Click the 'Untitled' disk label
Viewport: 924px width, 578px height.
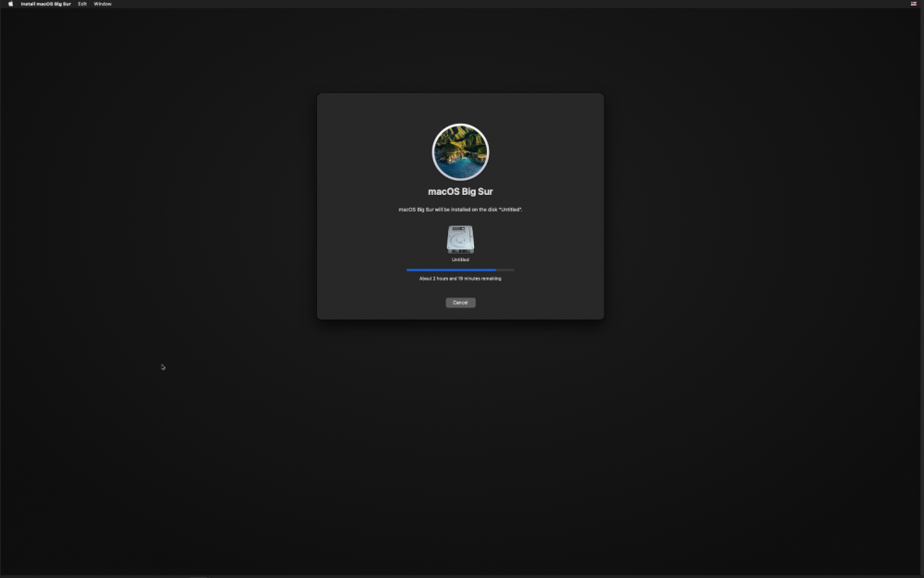click(460, 259)
